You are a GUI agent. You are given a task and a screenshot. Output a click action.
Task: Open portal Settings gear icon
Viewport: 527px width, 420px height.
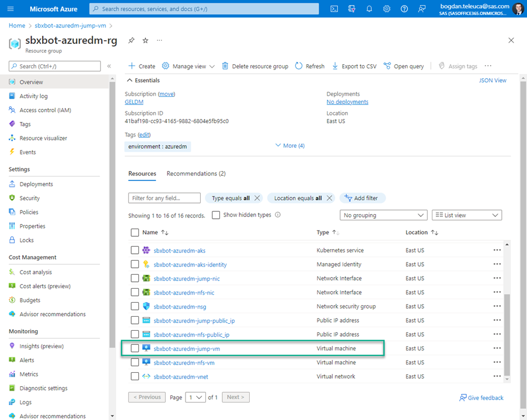click(386, 9)
